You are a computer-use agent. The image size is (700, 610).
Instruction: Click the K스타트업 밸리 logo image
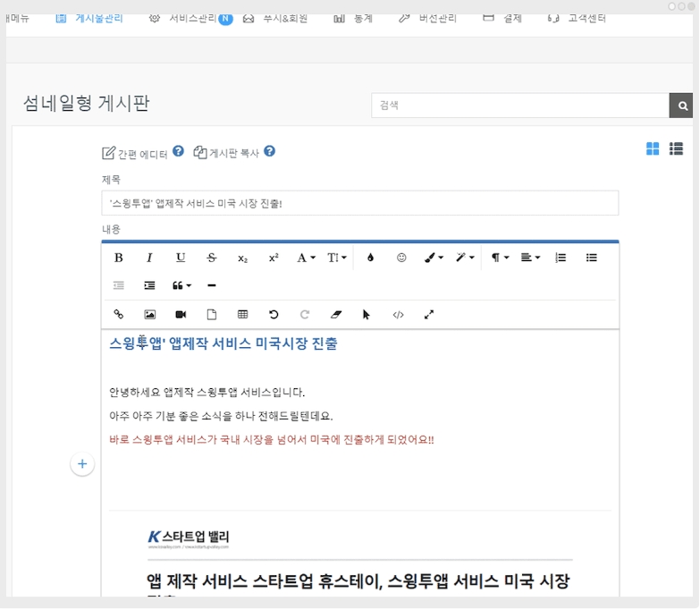pyautogui.click(x=189, y=539)
